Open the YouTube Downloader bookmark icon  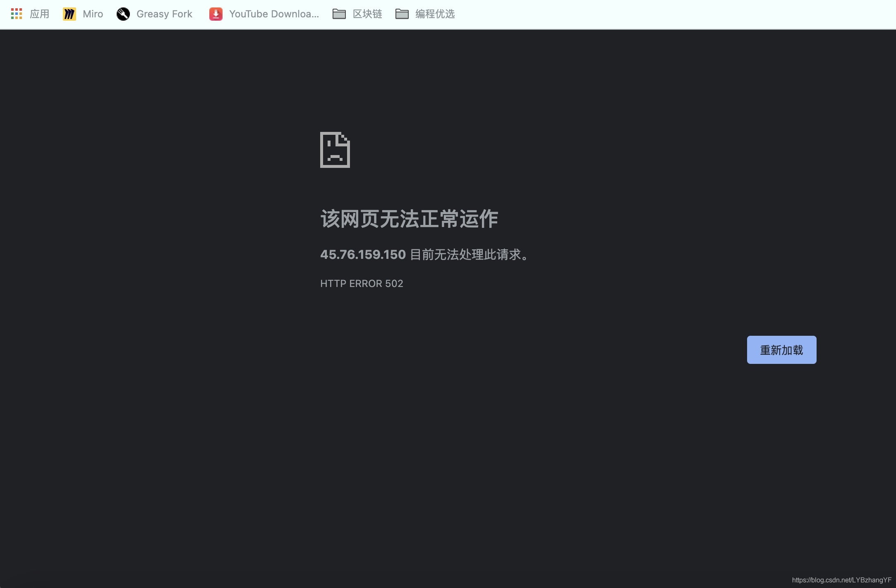click(216, 14)
